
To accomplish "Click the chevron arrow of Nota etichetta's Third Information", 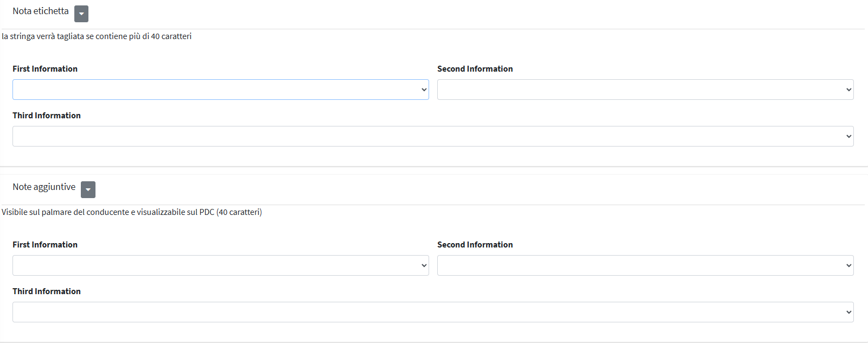I will coord(848,136).
